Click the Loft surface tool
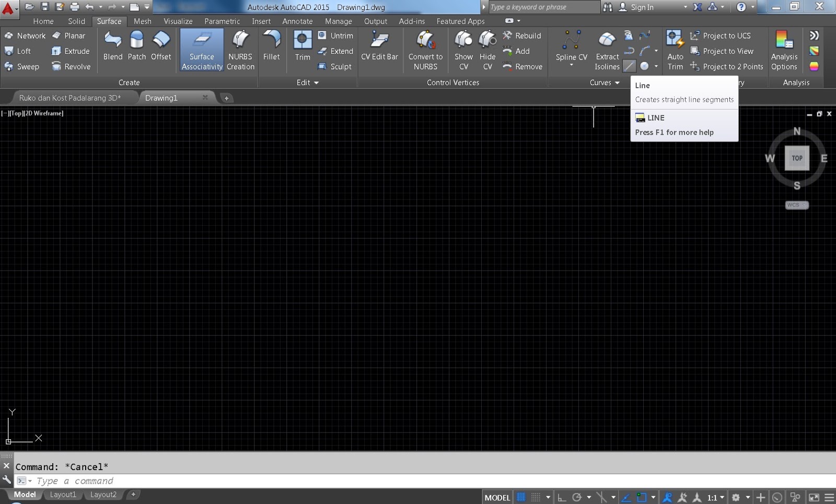This screenshot has height=504, width=836. click(x=18, y=51)
